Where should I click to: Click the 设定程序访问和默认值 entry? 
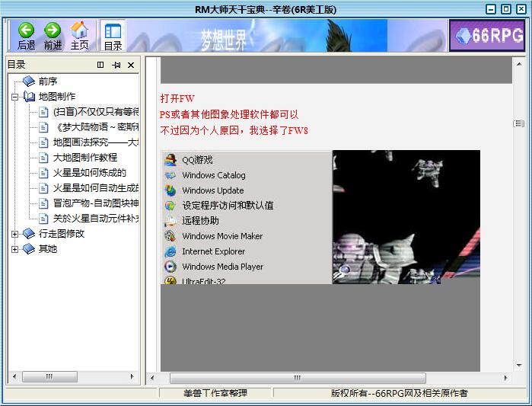(x=228, y=206)
